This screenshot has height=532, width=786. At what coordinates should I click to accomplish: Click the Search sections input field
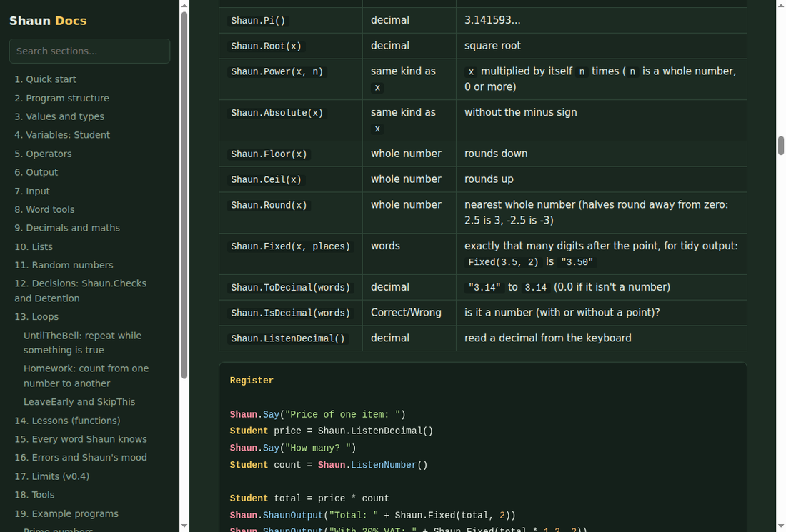pos(89,51)
